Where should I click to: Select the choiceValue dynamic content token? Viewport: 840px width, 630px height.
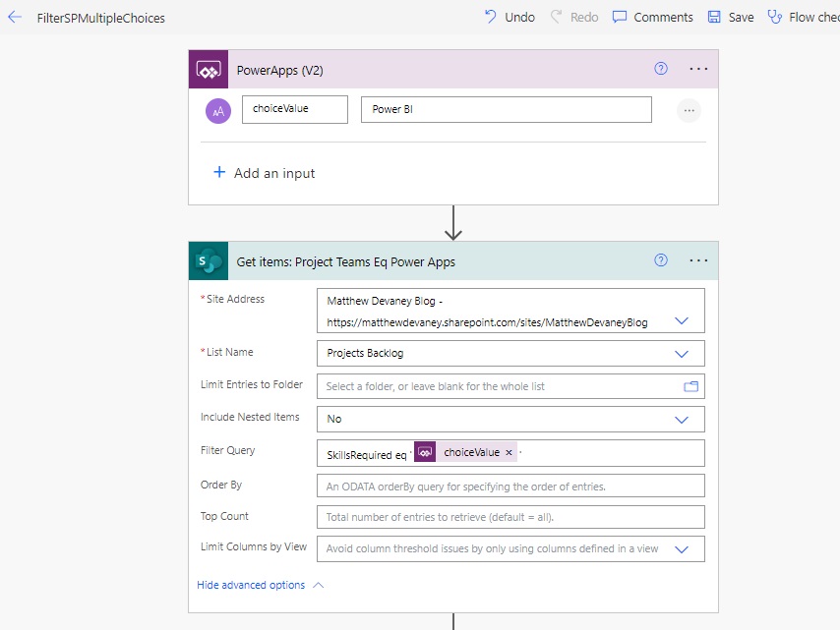pos(465,452)
